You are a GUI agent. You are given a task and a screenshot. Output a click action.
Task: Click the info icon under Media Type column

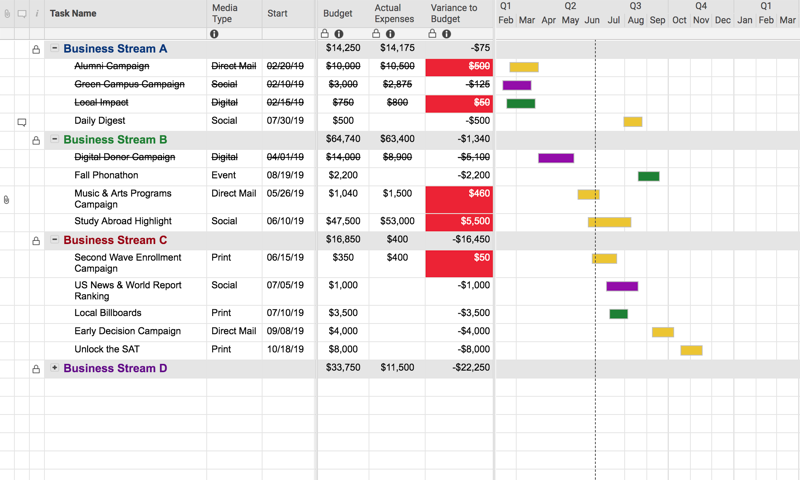click(x=215, y=34)
